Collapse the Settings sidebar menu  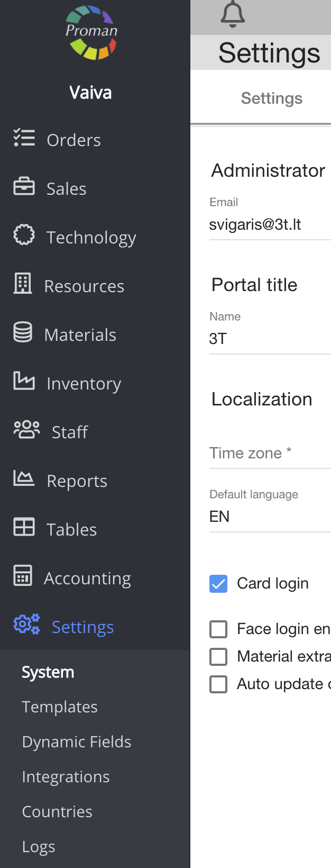pos(82,627)
